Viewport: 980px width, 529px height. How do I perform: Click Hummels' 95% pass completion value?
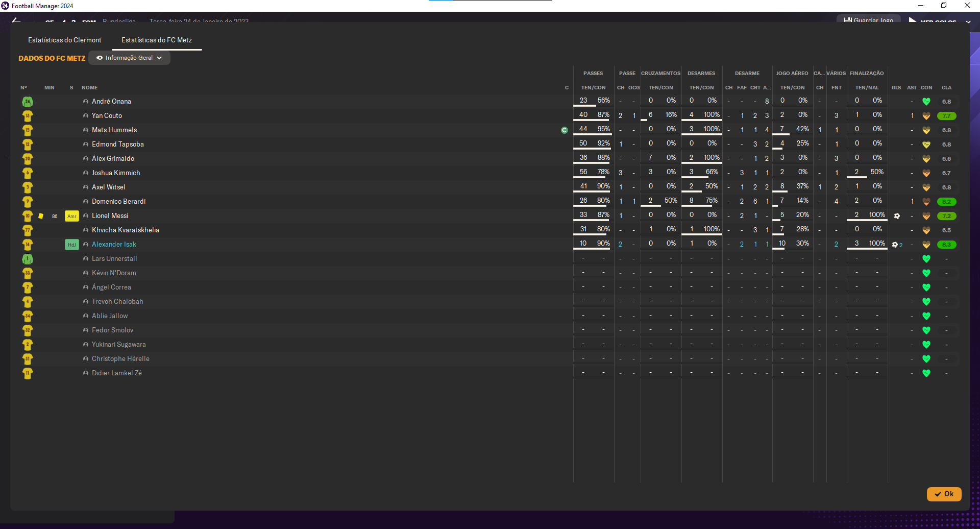tap(603, 129)
